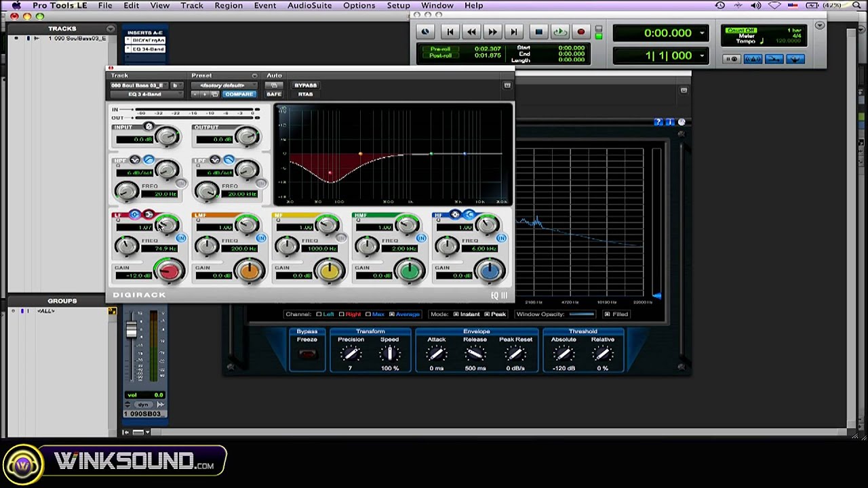Open the insert position 'b' dropdown
Viewport: 868px width, 488px height.
176,85
